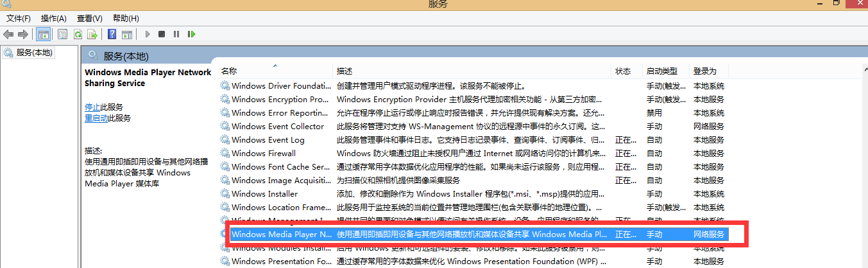This screenshot has width=868, height=268.
Task: Click the 重启动 service link
Action: click(96, 118)
